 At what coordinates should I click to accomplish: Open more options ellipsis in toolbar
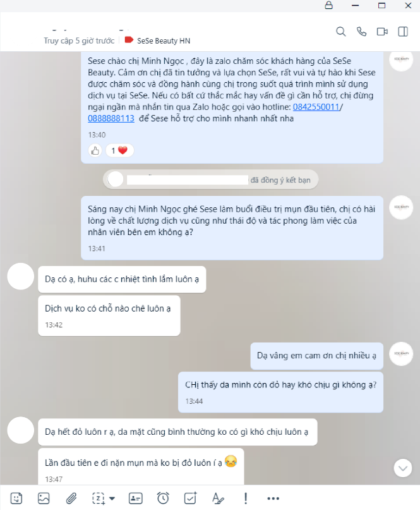(273, 498)
